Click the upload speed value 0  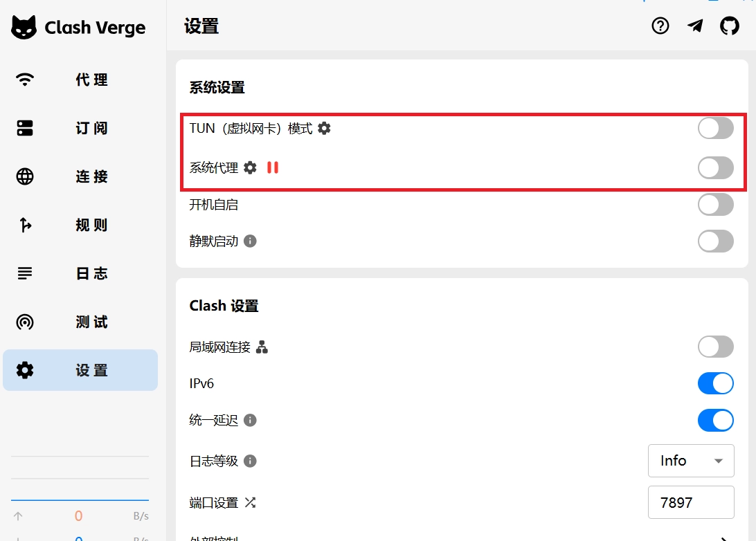coord(79,516)
